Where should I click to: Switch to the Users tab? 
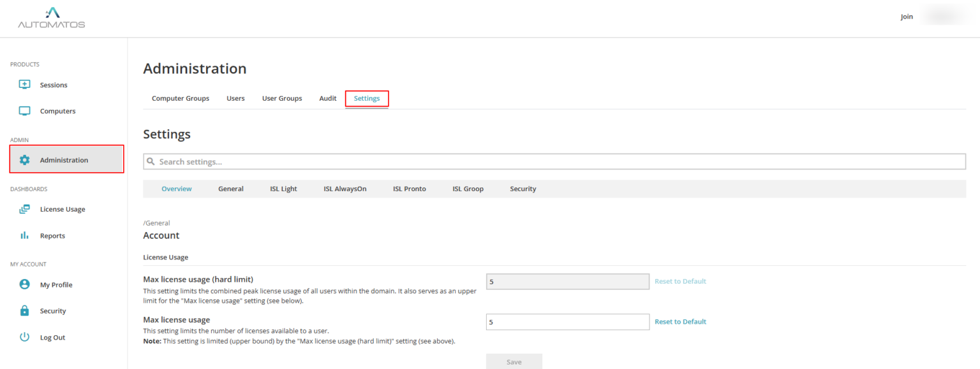[x=235, y=98]
